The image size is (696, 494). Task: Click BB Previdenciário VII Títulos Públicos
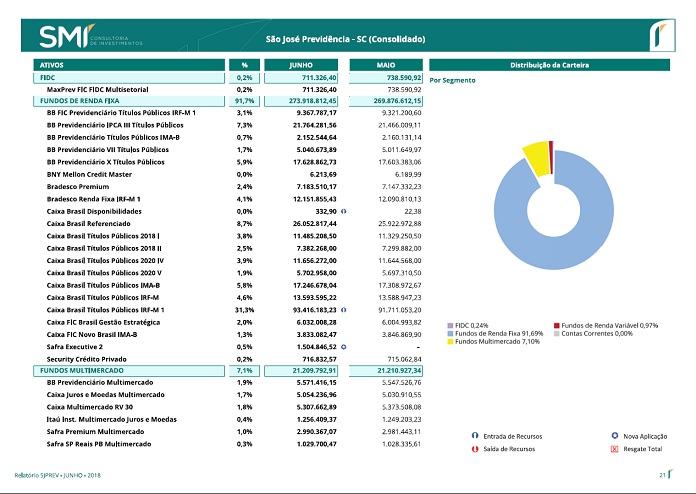coord(108,150)
